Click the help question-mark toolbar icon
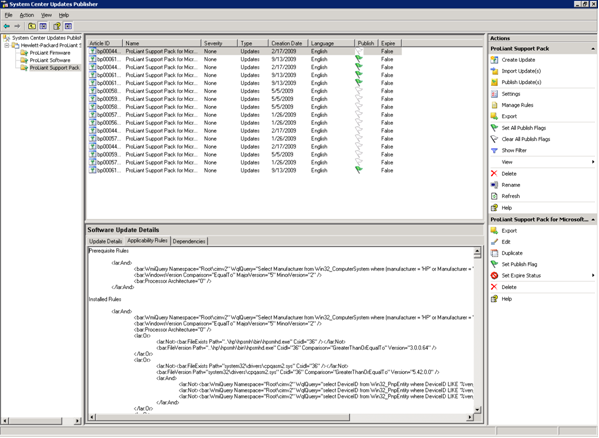 (x=57, y=26)
